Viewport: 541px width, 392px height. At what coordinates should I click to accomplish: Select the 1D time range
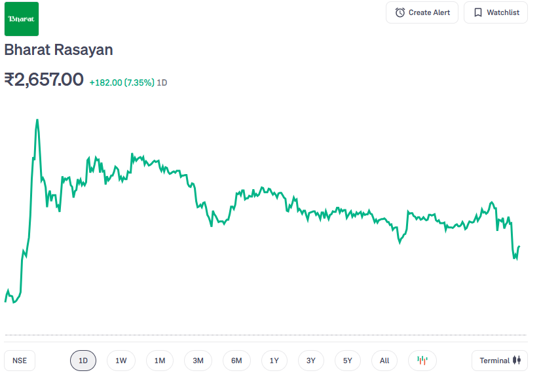point(83,361)
